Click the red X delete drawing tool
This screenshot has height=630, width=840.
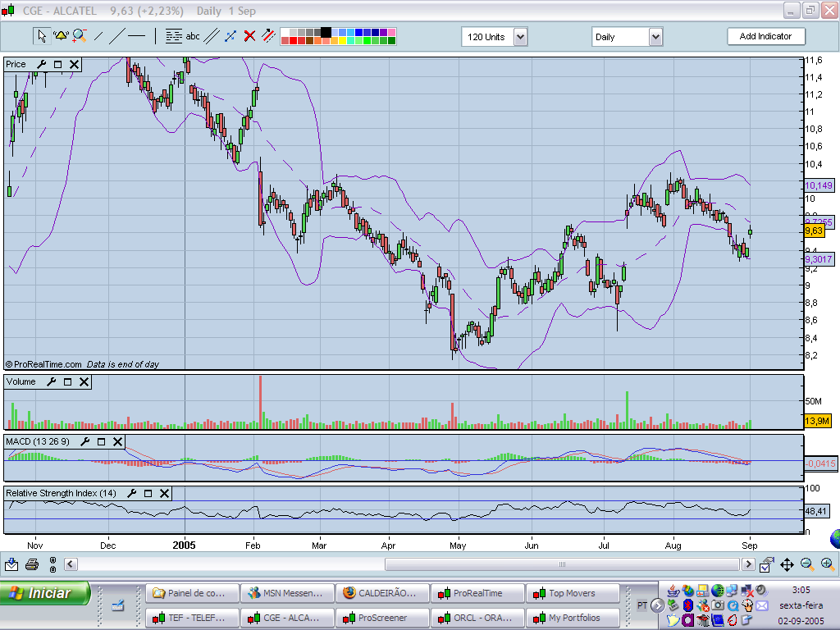click(249, 36)
